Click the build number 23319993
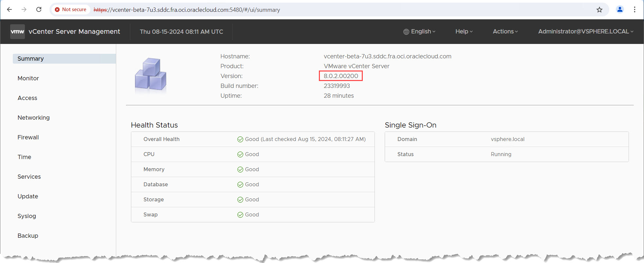 337,86
